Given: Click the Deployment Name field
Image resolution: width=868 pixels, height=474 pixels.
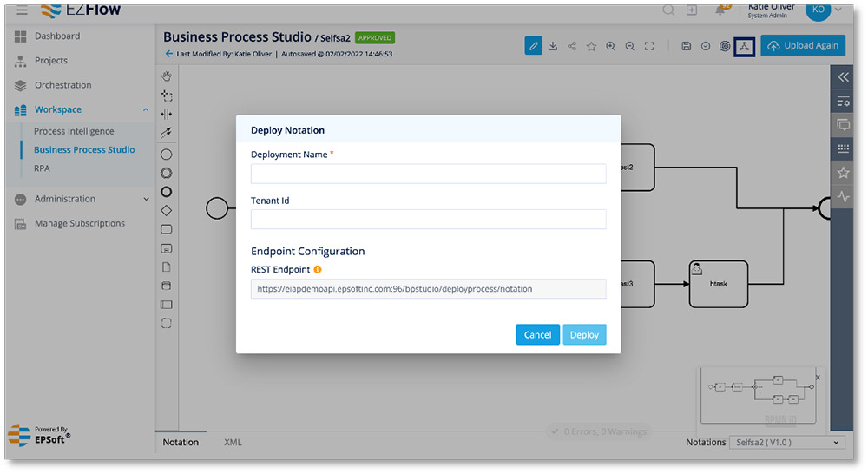Looking at the screenshot, I should tap(428, 174).
